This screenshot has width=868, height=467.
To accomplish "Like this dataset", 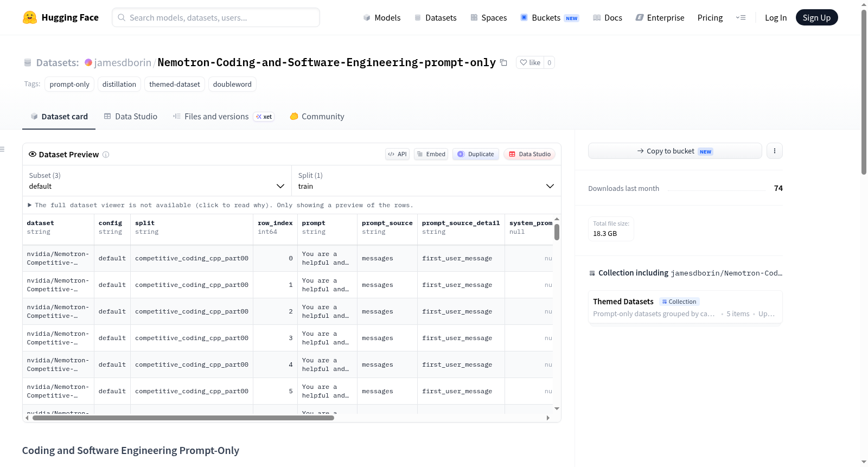I will (530, 62).
